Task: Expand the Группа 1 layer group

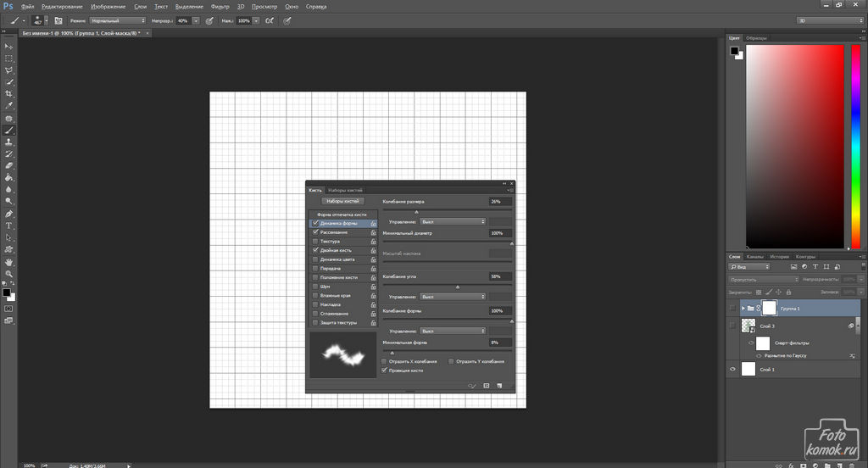Action: [743, 308]
